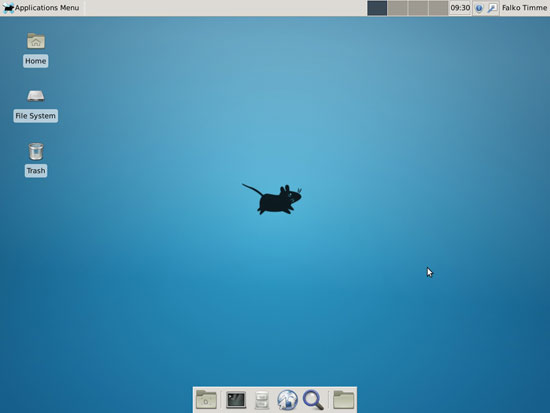
Task: Show desktop via first dock folder icon
Action: tap(206, 400)
